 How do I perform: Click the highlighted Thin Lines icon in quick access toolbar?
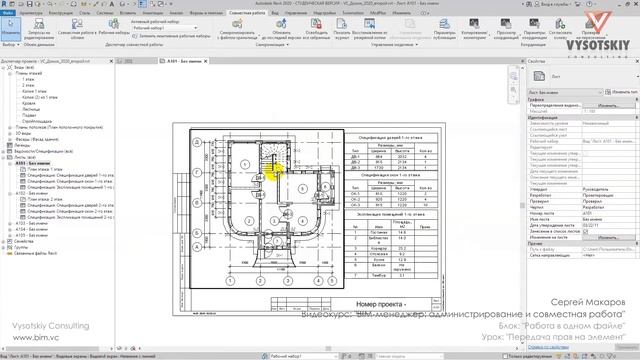(x=142, y=4)
